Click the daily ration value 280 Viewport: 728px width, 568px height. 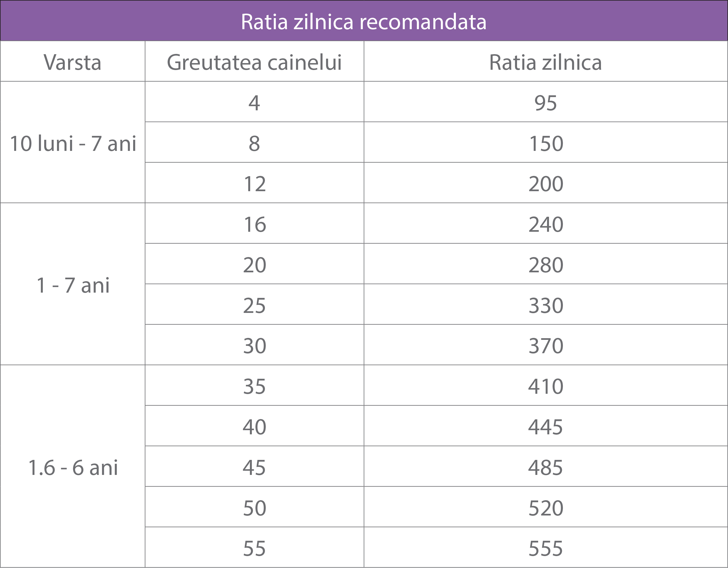(x=546, y=264)
